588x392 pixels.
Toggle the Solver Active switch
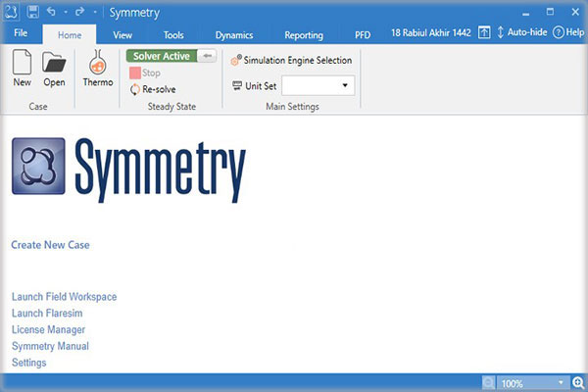click(x=162, y=56)
